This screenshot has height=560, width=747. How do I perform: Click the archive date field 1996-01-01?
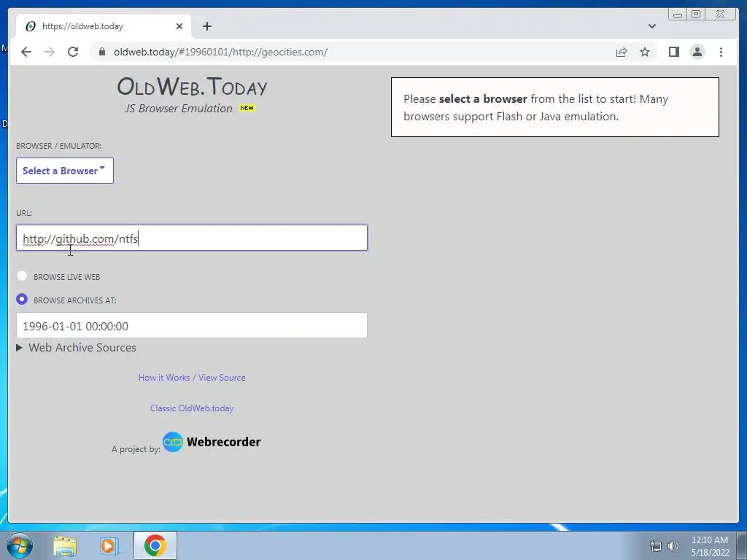192,326
